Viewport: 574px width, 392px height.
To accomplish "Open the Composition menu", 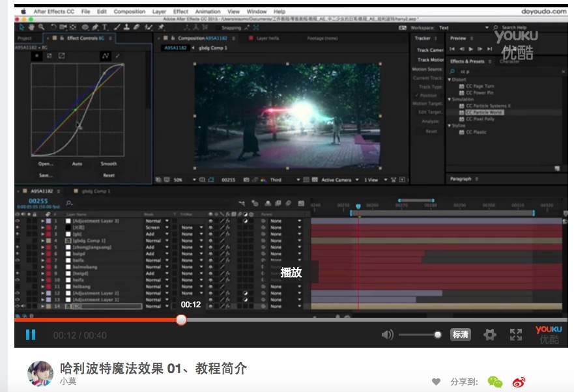I will click(129, 11).
